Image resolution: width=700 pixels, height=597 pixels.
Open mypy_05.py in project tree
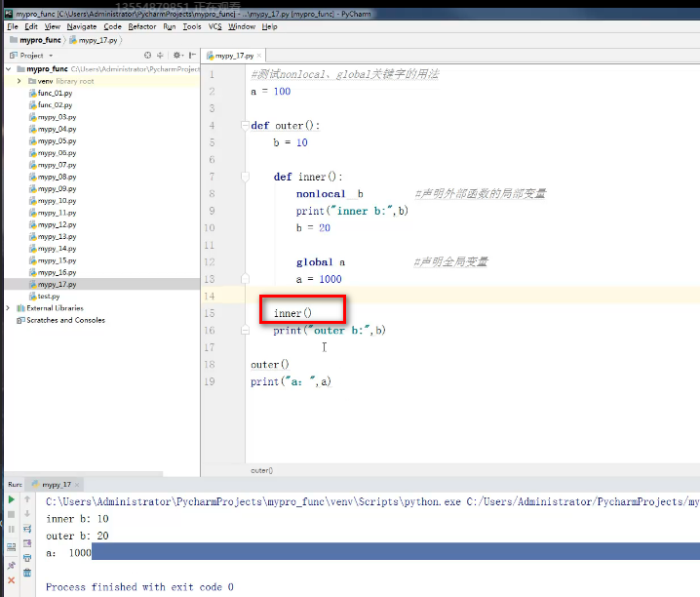point(53,140)
